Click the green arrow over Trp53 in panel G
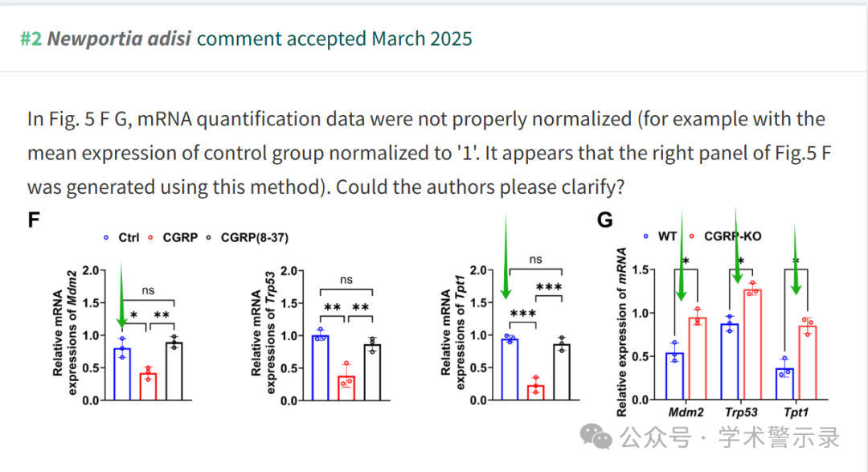Viewport: 868px width, 472px height. click(x=736, y=246)
